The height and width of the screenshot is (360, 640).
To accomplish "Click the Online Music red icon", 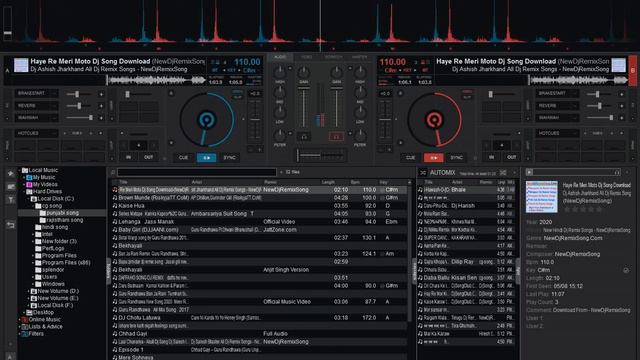I will [25, 320].
